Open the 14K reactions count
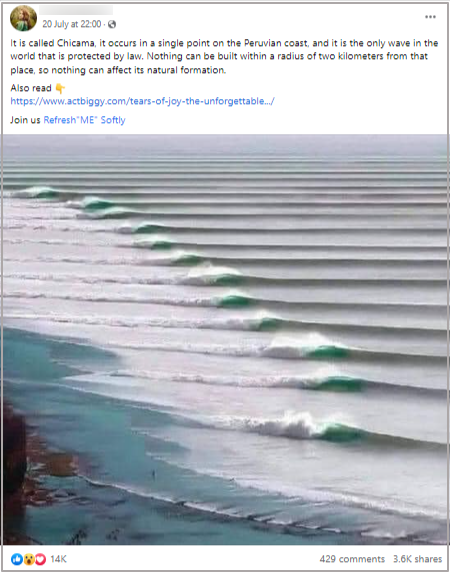Screen dimensions: 450x573 click(x=58, y=559)
